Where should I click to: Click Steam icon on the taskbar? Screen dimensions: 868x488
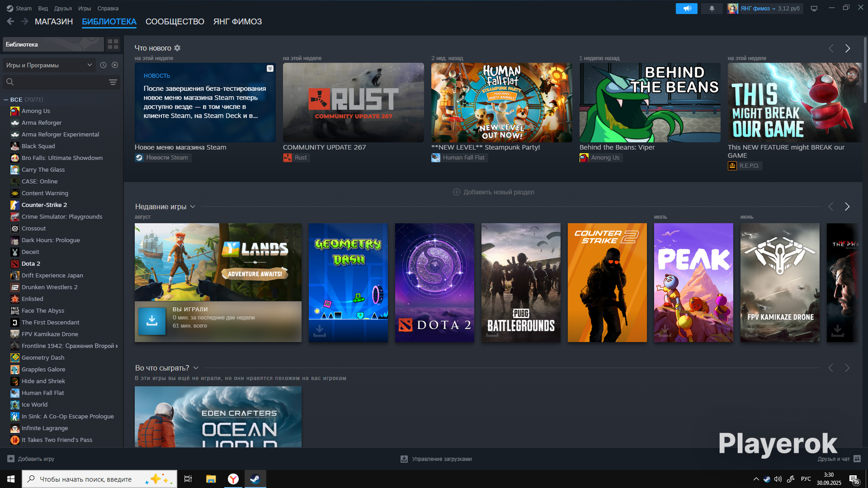coord(255,479)
